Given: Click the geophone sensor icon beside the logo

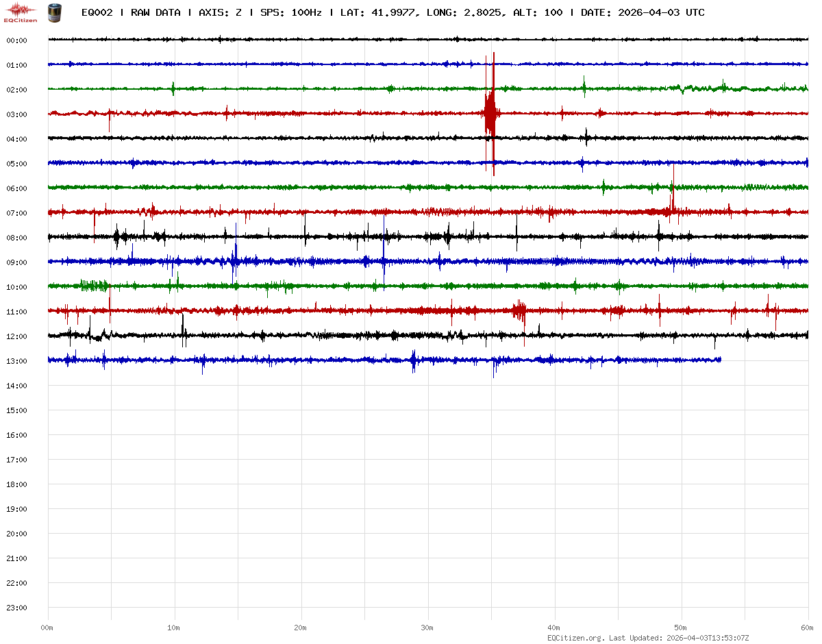Looking at the screenshot, I should click(x=53, y=12).
